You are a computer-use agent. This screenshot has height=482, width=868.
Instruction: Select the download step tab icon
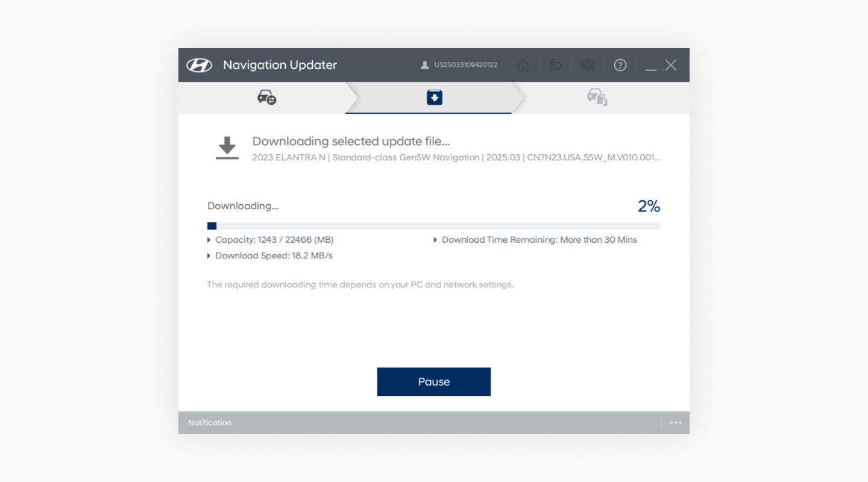(435, 97)
